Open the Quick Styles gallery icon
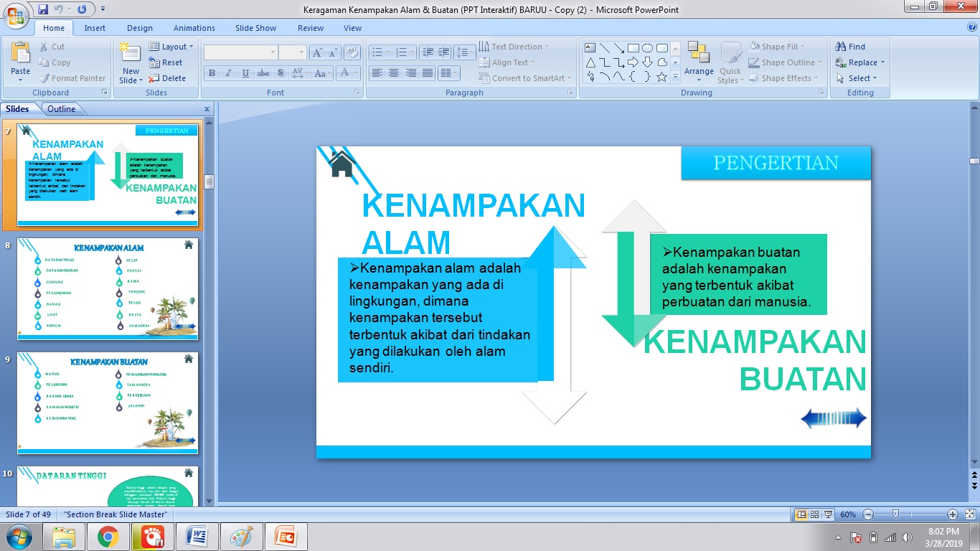Image resolution: width=980 pixels, height=551 pixels. tap(730, 57)
